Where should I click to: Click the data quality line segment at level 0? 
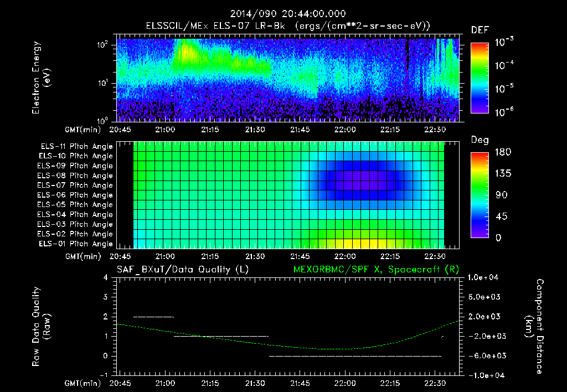coord(355,356)
